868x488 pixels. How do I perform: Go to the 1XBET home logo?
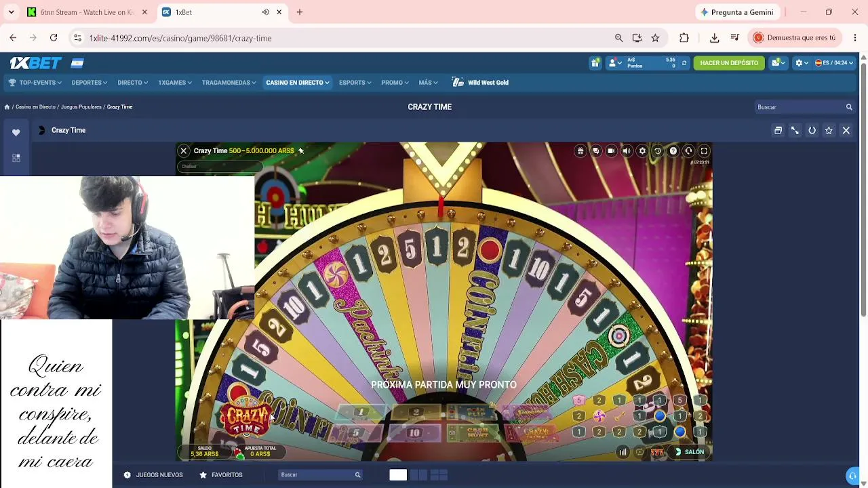(36, 63)
